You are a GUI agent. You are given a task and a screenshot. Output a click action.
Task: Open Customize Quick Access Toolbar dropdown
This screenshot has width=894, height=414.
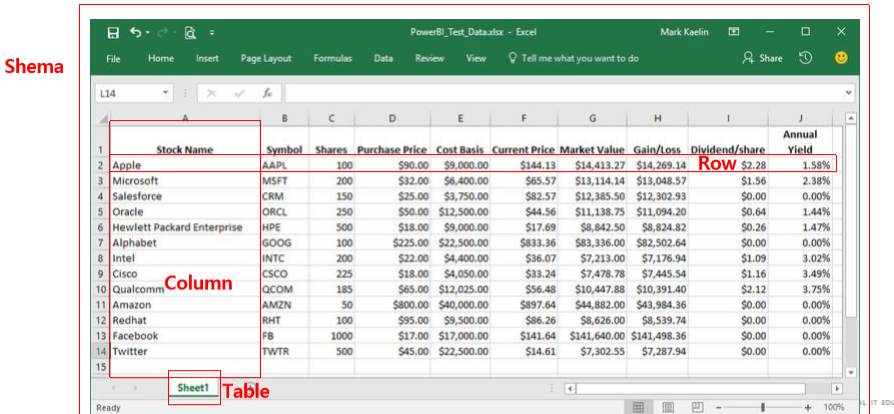[212, 33]
